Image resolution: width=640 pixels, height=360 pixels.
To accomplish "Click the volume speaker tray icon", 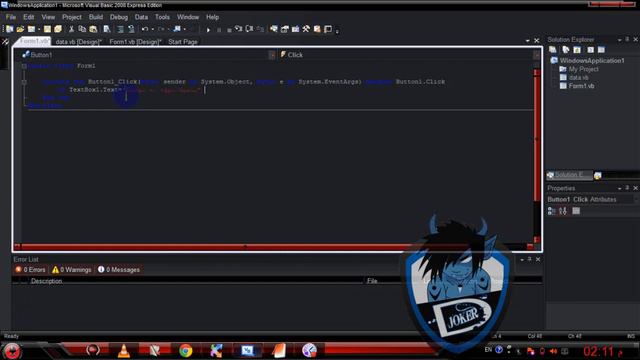I will (553, 351).
